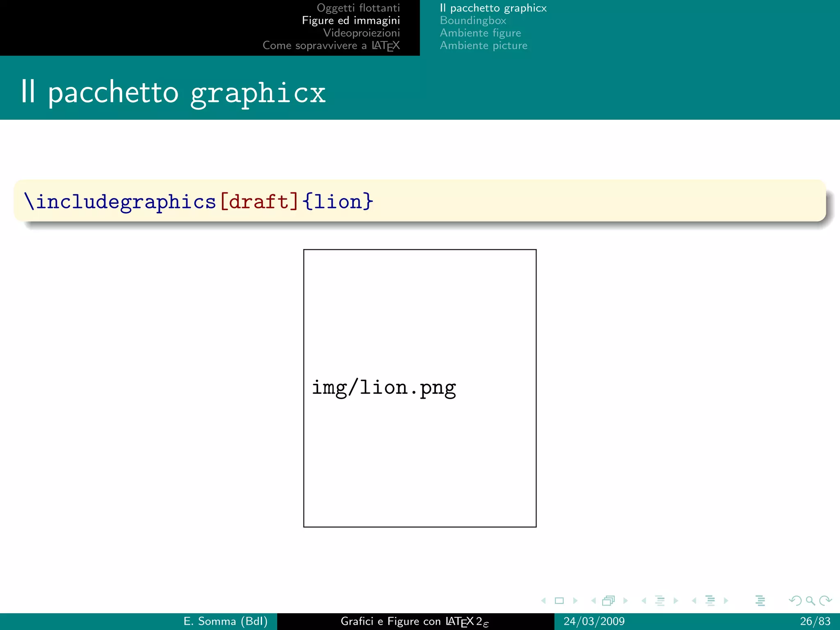
Task: Select Il pacchetto graphicx subsection link
Action: (x=493, y=8)
